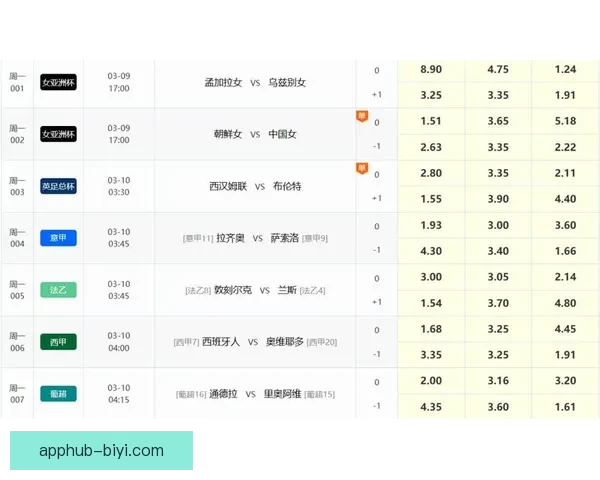600x480 pixels.
Task: Choose the 4.40 handicap odds
Action: pyautogui.click(x=565, y=199)
